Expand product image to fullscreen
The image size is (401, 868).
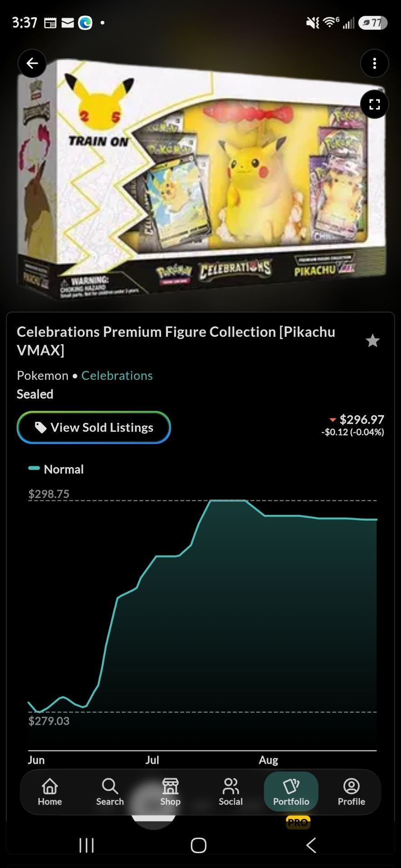pos(374,104)
